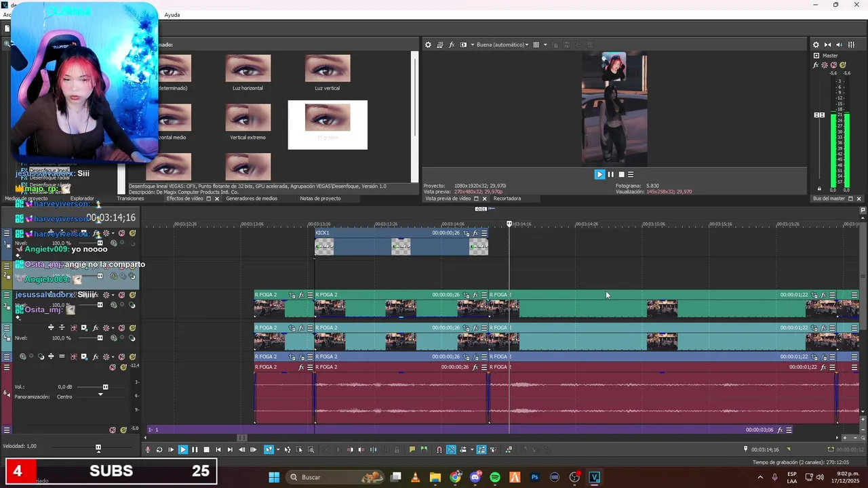Insert a marker on timeline
The height and width of the screenshot is (488, 868).
point(412,449)
